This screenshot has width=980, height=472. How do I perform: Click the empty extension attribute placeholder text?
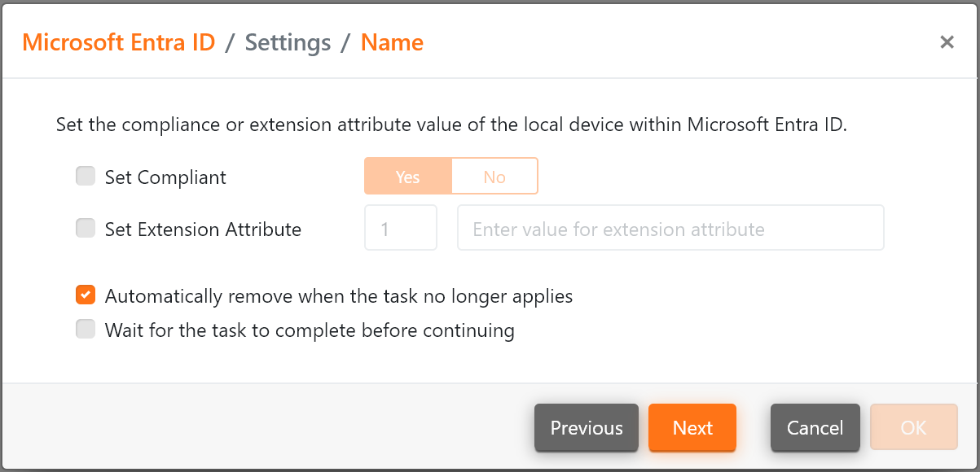670,228
